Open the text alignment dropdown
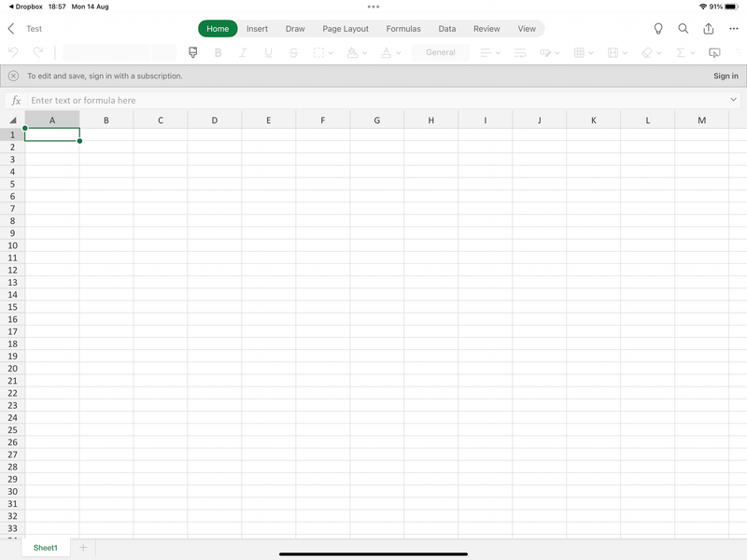The image size is (747, 560). pyautogui.click(x=489, y=53)
